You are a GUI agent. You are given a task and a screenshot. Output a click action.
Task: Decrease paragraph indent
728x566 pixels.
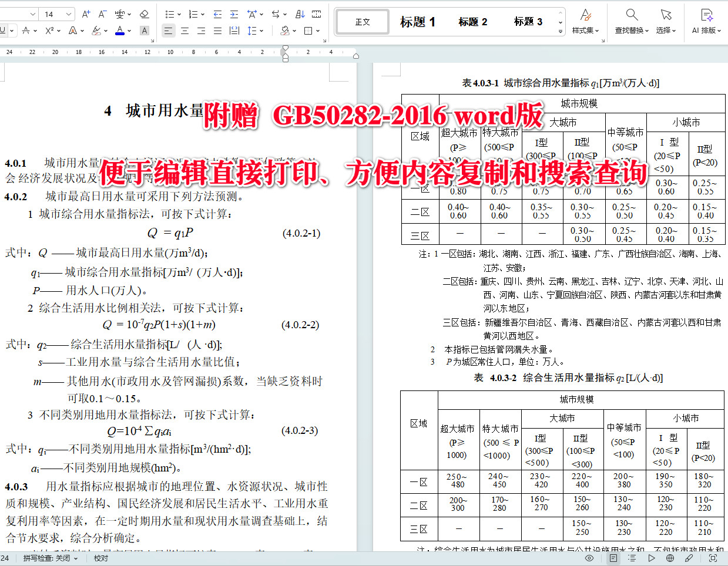pos(217,14)
